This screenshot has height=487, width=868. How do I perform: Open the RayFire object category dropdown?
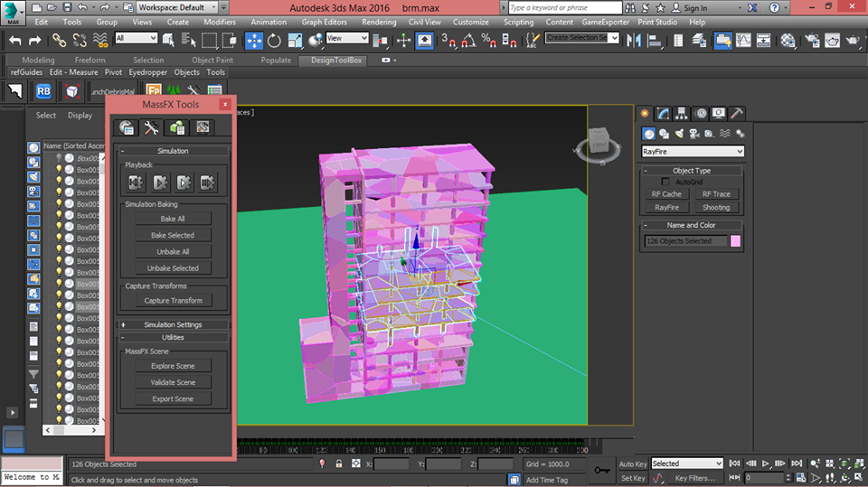click(693, 151)
